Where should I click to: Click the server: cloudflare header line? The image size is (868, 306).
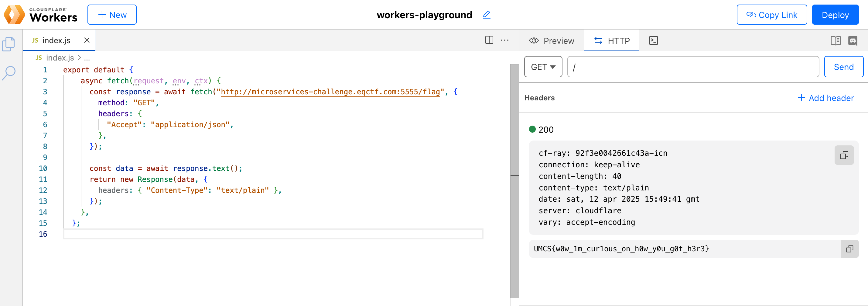coord(580,210)
